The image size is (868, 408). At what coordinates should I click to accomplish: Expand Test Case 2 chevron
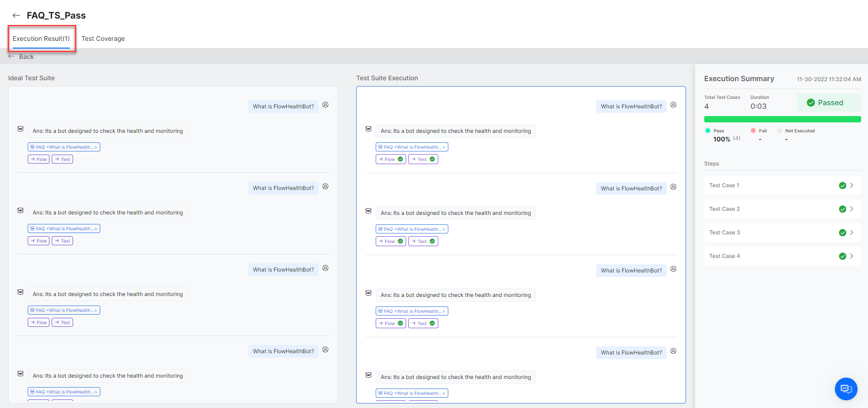point(852,209)
